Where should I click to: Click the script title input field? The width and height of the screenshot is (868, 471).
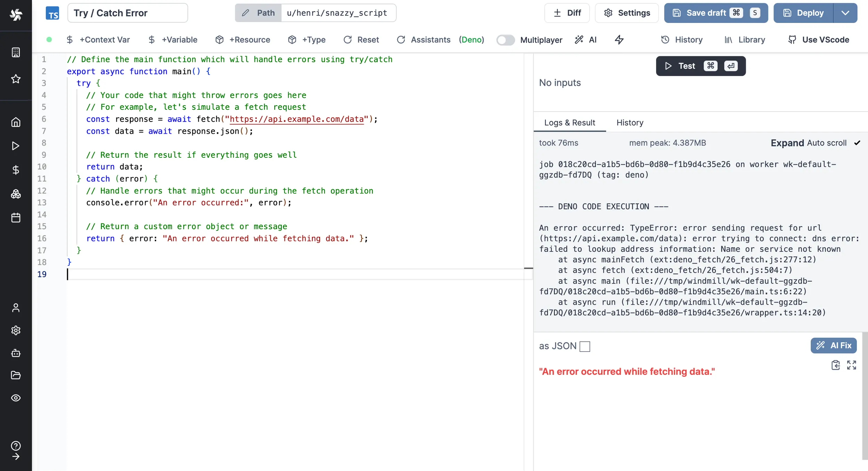(x=127, y=13)
